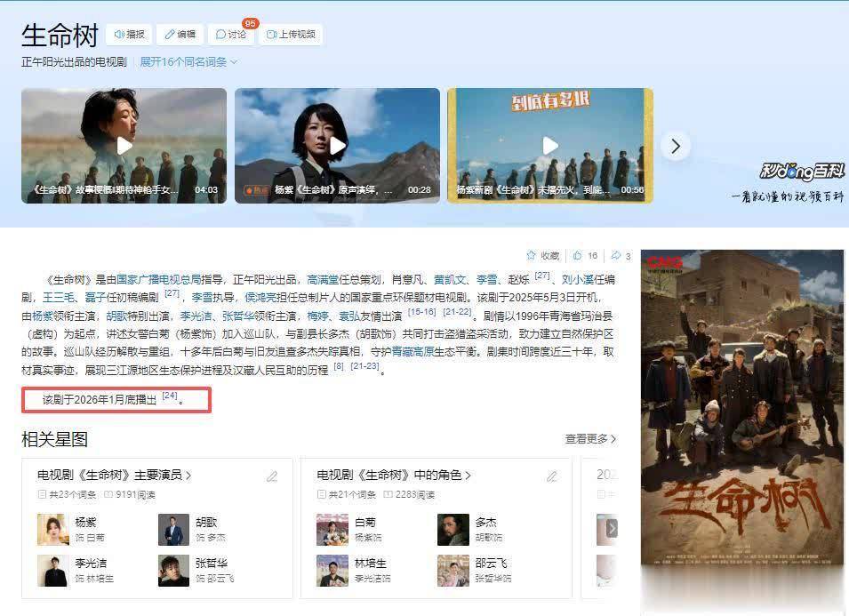This screenshot has width=849, height=616.
Task: Open 电视剧《生命树》主要演员 card title
Action: (x=114, y=476)
